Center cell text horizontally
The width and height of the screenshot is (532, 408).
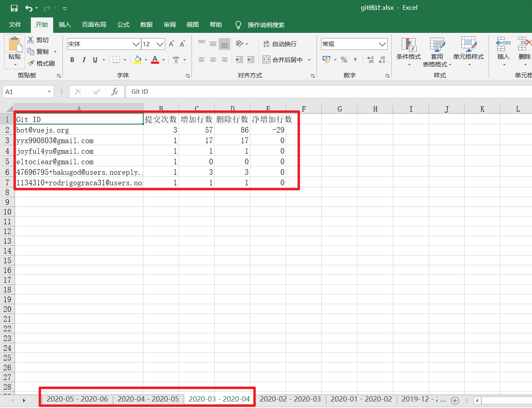[x=213, y=60]
